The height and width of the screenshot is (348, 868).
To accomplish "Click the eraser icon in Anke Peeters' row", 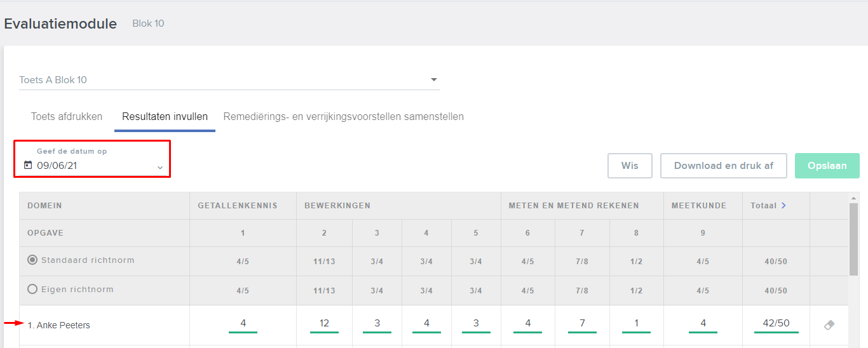I will pos(829,325).
